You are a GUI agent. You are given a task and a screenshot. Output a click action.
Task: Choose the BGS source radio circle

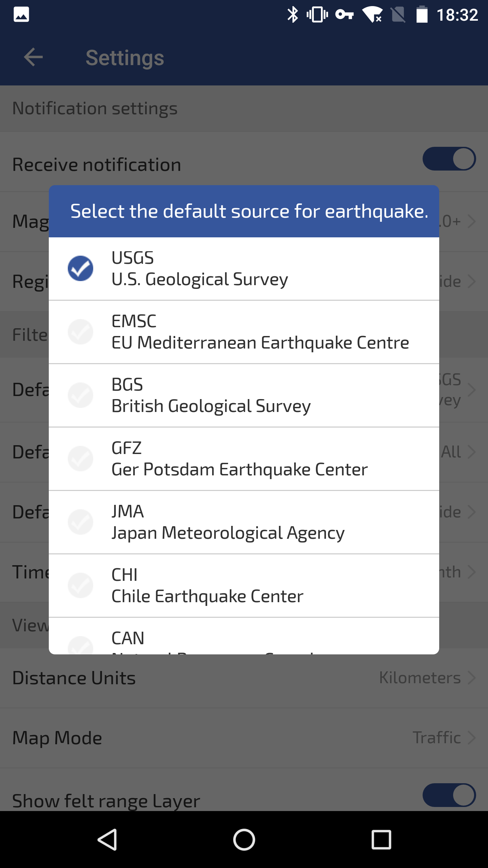(x=81, y=395)
